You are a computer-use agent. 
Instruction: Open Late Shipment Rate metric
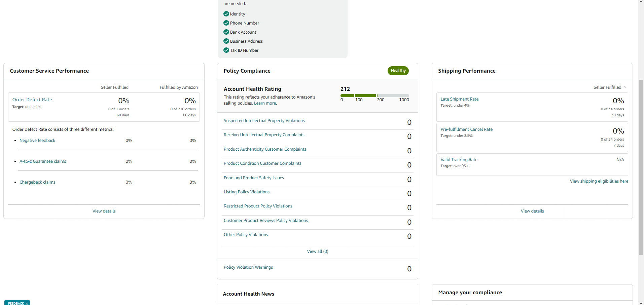coord(460,99)
